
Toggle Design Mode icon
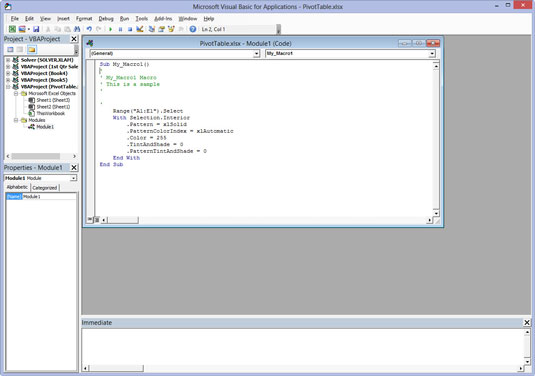tap(140, 29)
